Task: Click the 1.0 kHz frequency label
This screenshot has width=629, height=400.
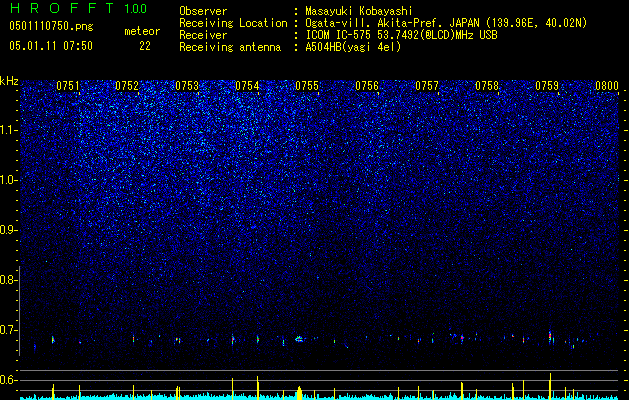Action: tap(8, 180)
